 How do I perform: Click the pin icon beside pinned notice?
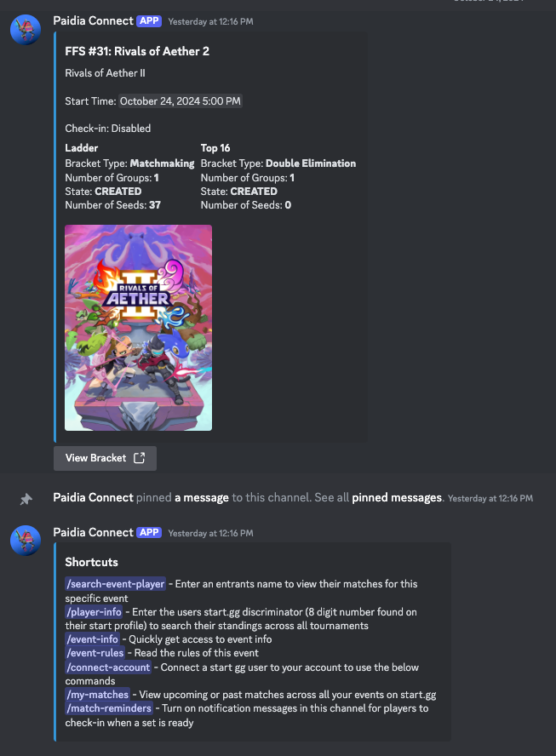click(26, 499)
